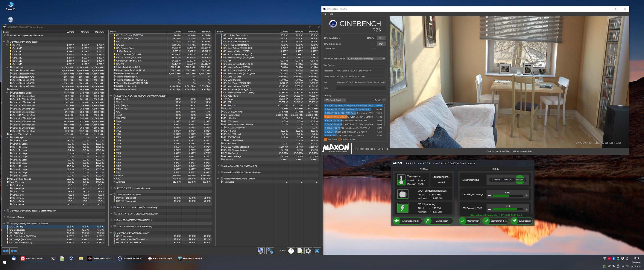
Task: Click Bluetooth tray icon
Action: click(x=613, y=259)
